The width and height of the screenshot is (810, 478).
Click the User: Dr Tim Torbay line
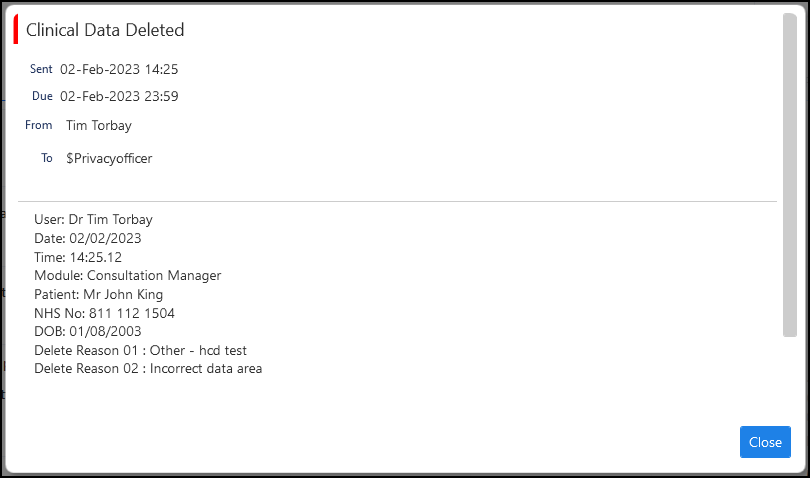[x=93, y=219]
